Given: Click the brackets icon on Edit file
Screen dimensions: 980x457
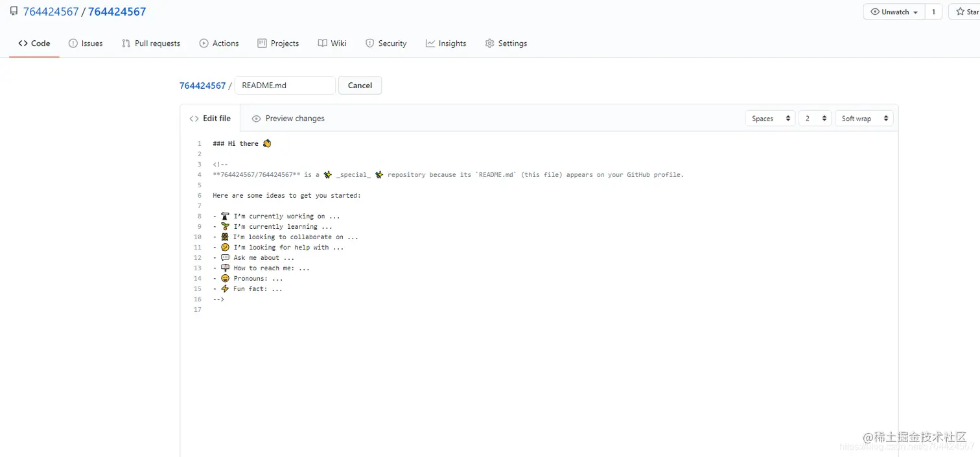Looking at the screenshot, I should (194, 119).
